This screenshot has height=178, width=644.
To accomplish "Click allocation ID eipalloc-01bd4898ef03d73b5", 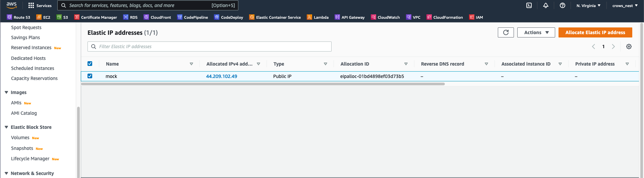I will 372,76.
